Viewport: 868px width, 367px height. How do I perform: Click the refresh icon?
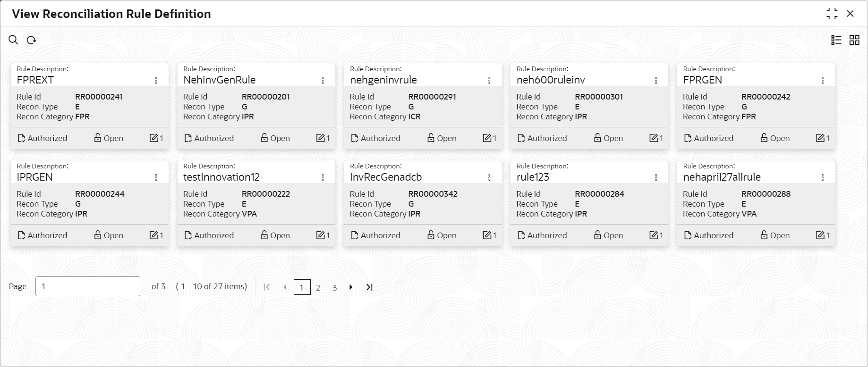[x=31, y=40]
